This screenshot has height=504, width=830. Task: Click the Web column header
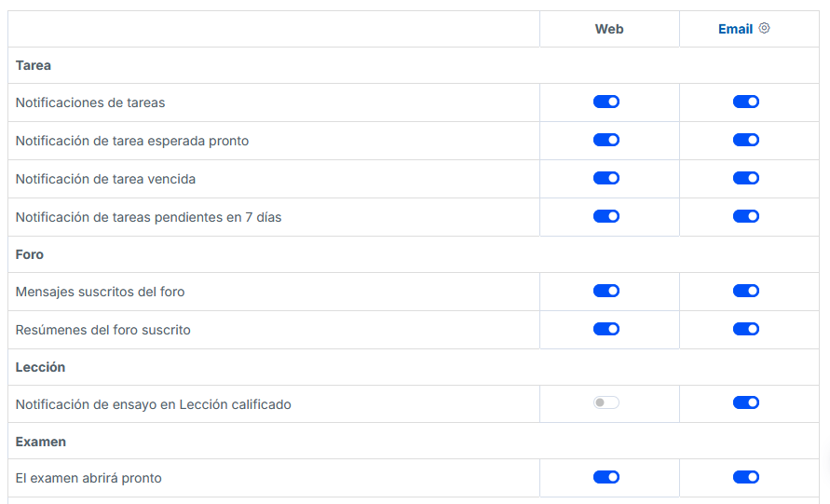(x=609, y=29)
